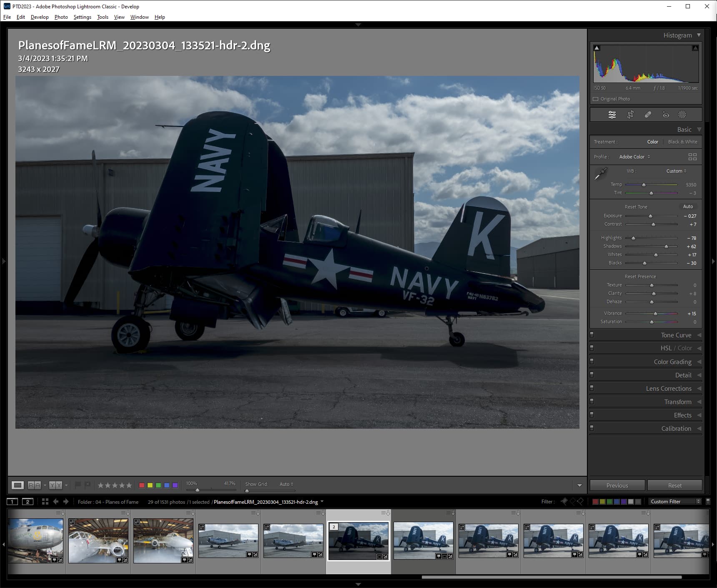Open the Develop menu
Screen dimensions: 717x588
(x=40, y=17)
